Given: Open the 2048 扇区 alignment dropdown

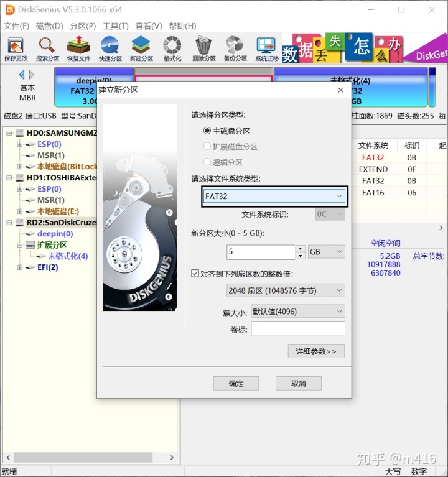Looking at the screenshot, I should (286, 290).
